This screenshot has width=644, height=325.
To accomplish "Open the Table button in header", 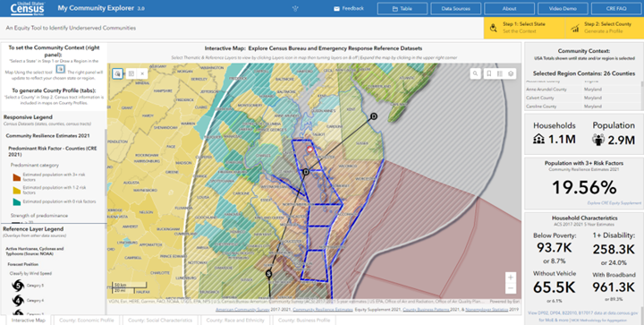I will coord(402,8).
